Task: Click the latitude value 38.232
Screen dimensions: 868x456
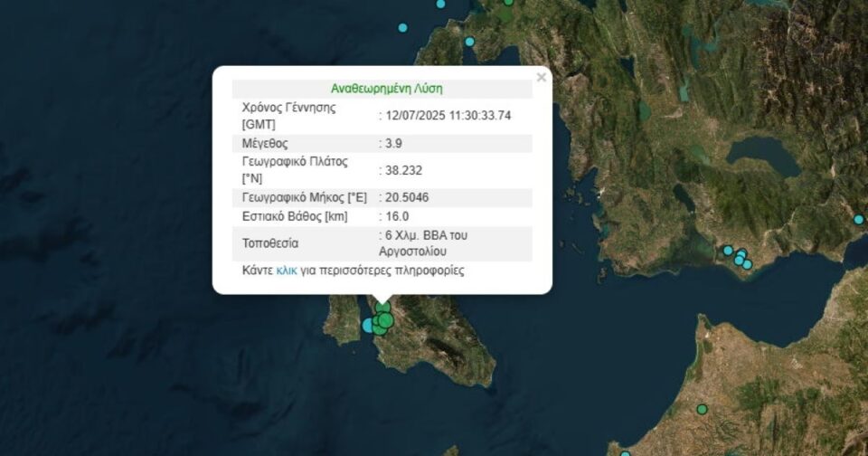Action: pos(402,170)
